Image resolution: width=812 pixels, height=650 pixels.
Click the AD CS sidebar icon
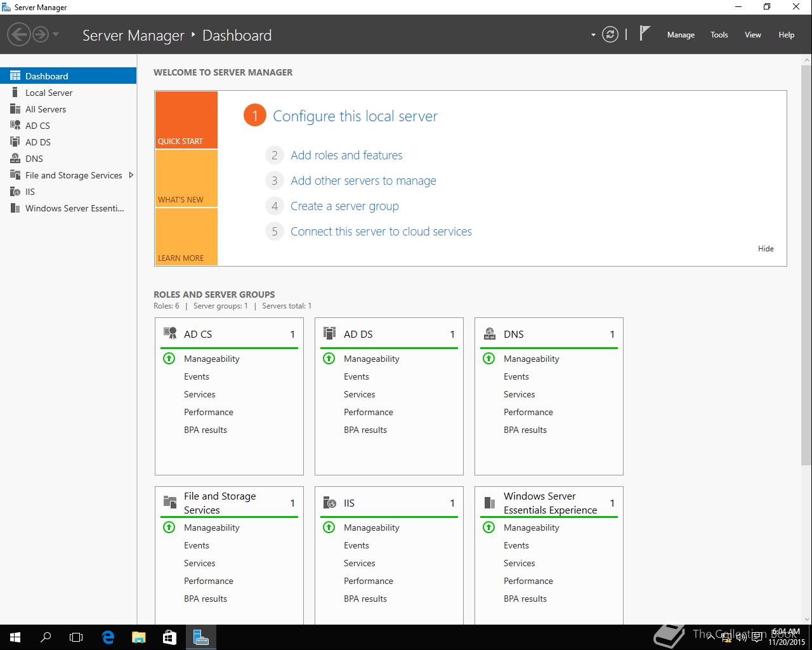[15, 126]
